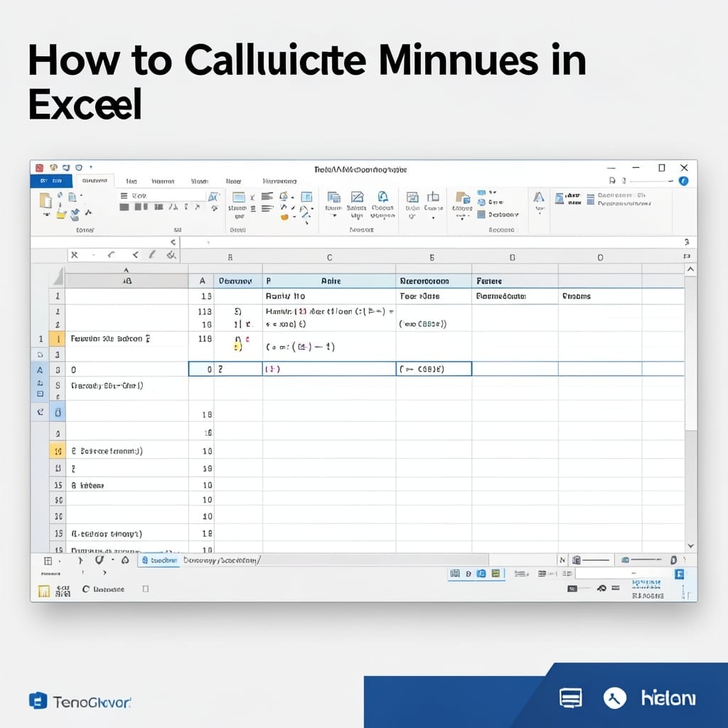Click the Dsrtoony item in the ribbon
The height and width of the screenshot is (728, 728).
pyautogui.click(x=498, y=215)
